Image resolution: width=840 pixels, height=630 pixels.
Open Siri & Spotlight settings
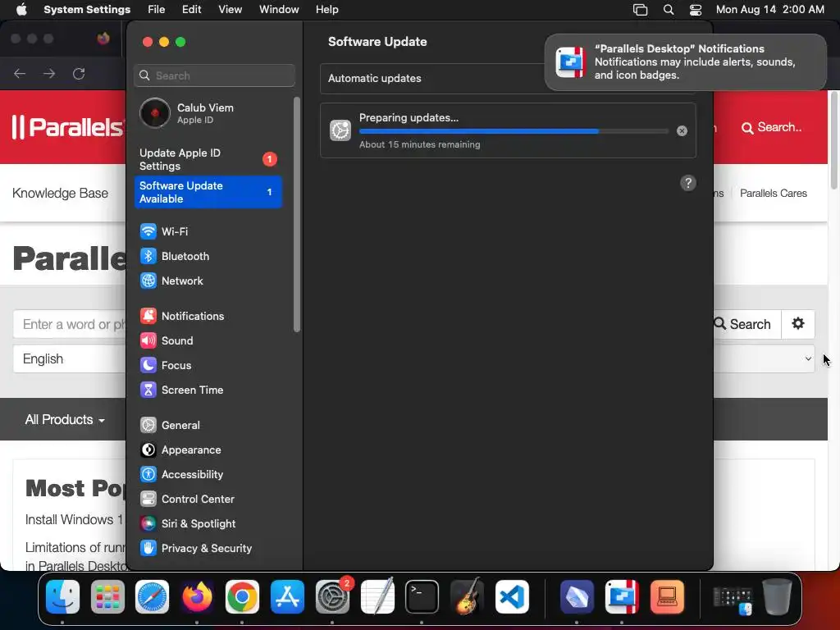point(208,524)
